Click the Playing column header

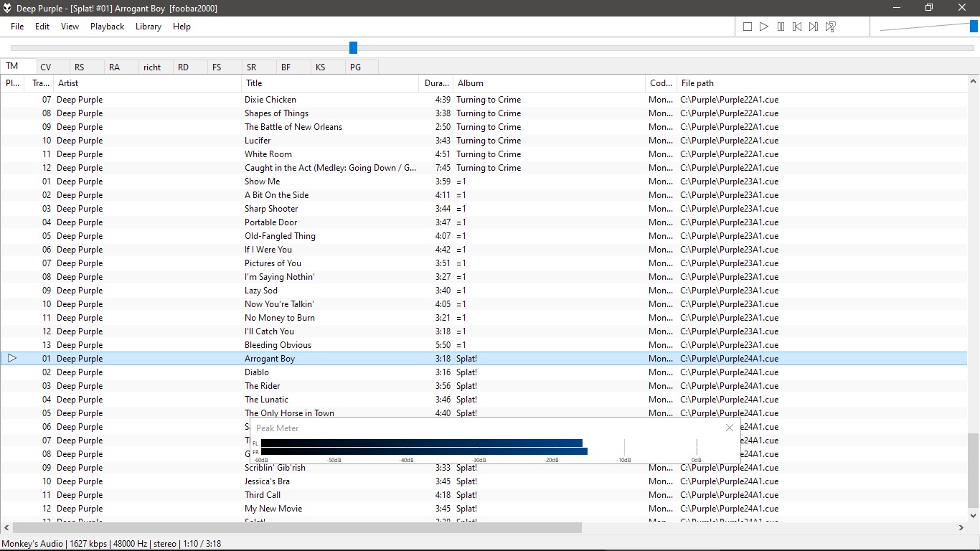pos(12,83)
